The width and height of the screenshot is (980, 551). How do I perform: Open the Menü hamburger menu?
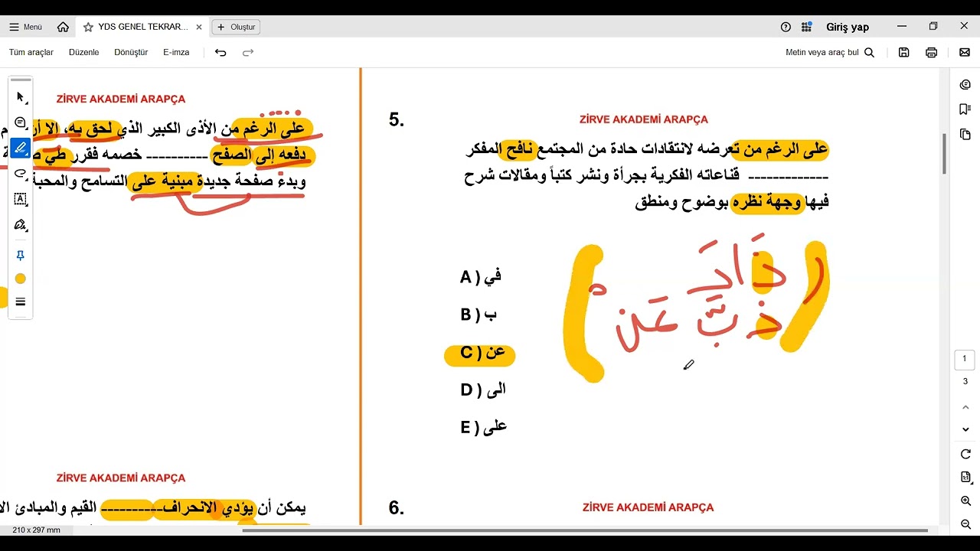[25, 27]
